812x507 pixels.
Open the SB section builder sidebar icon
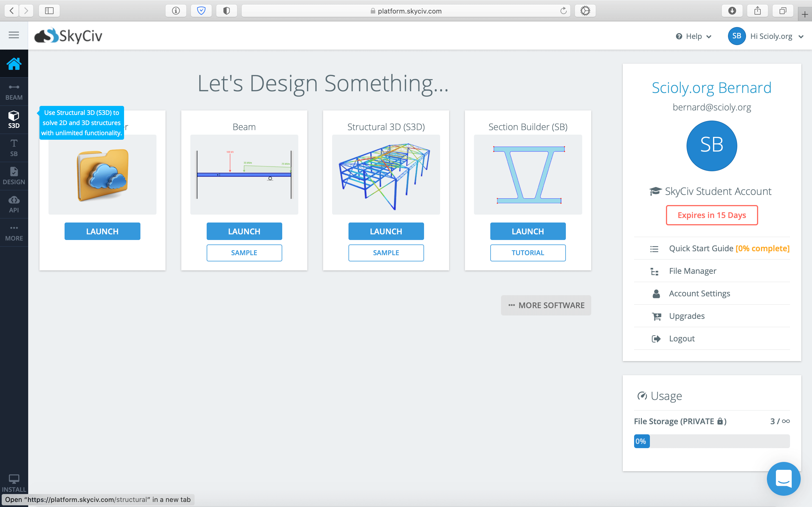[x=14, y=148]
